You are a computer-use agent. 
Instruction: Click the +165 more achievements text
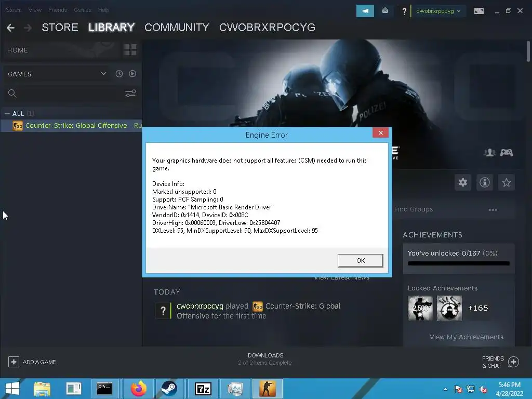click(x=478, y=308)
